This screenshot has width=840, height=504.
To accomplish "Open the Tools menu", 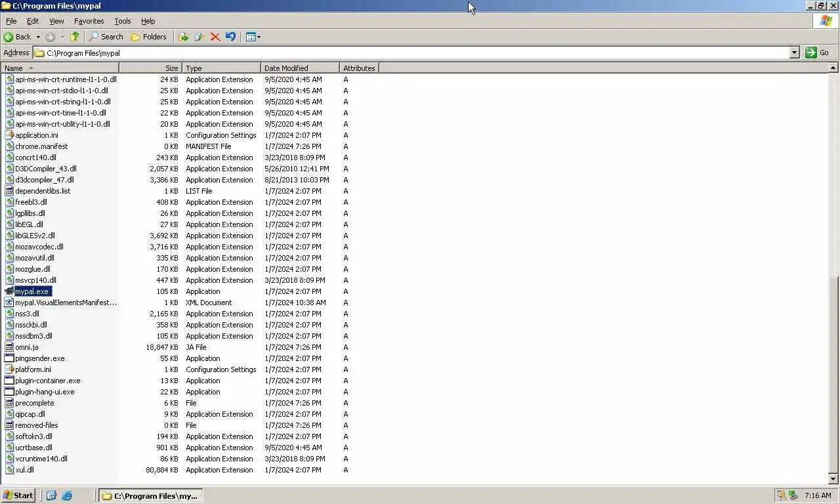I will pos(123,21).
